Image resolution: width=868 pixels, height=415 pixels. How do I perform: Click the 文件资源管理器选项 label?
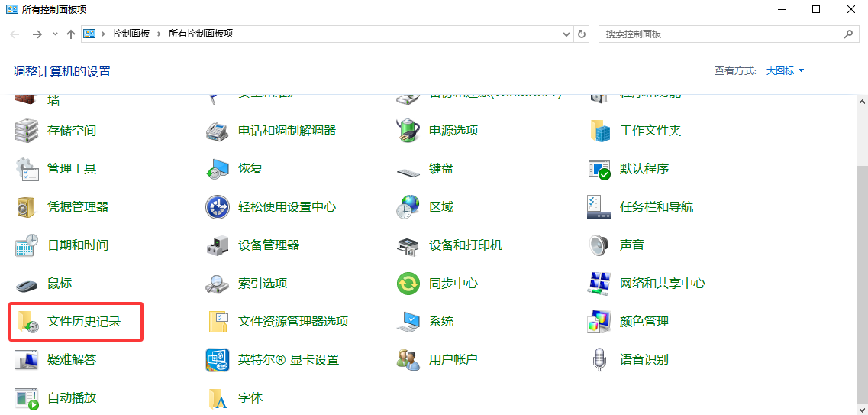pos(293,321)
